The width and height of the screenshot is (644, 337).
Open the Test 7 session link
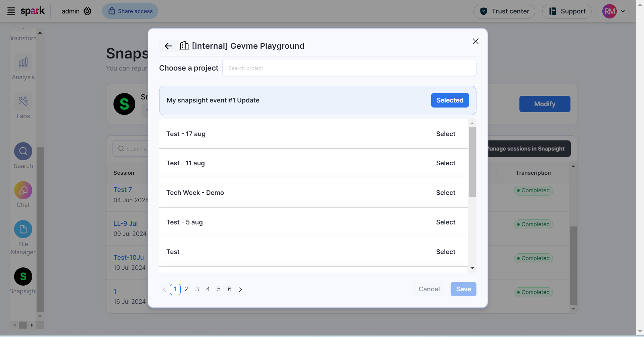[123, 189]
